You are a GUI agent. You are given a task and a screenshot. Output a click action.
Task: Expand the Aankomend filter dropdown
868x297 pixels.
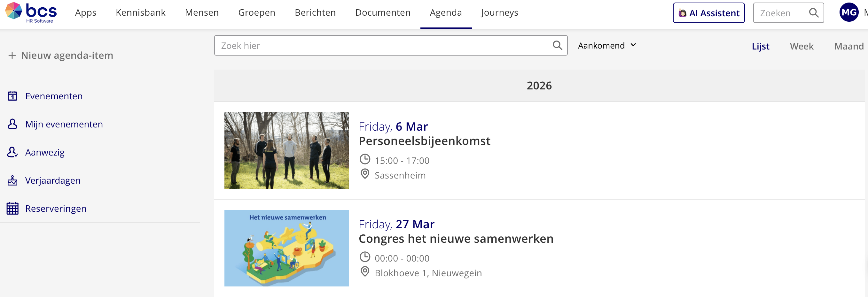607,45
